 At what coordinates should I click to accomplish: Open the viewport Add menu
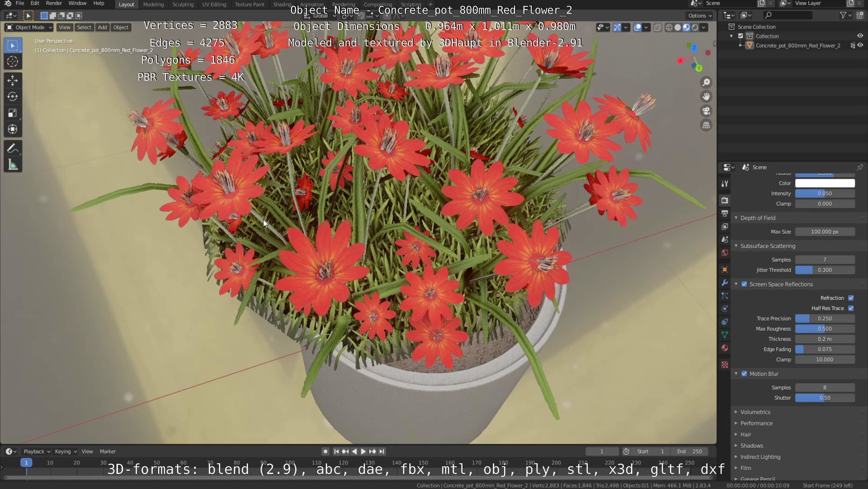(x=102, y=28)
